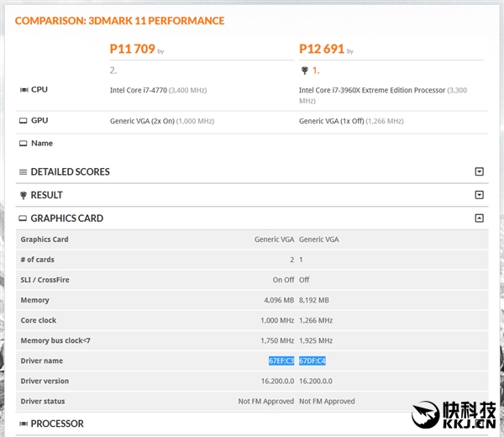Image resolution: width=504 pixels, height=437 pixels.
Task: Click the rank 2. label
Action: click(x=113, y=71)
